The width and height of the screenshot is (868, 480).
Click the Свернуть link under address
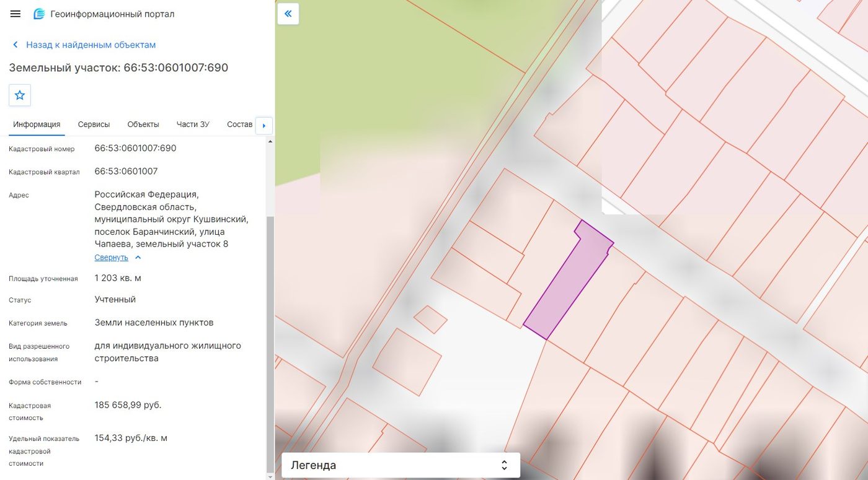[x=111, y=258]
